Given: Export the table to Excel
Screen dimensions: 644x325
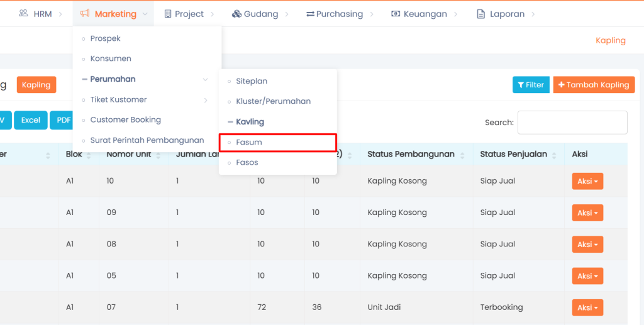Looking at the screenshot, I should click(31, 120).
